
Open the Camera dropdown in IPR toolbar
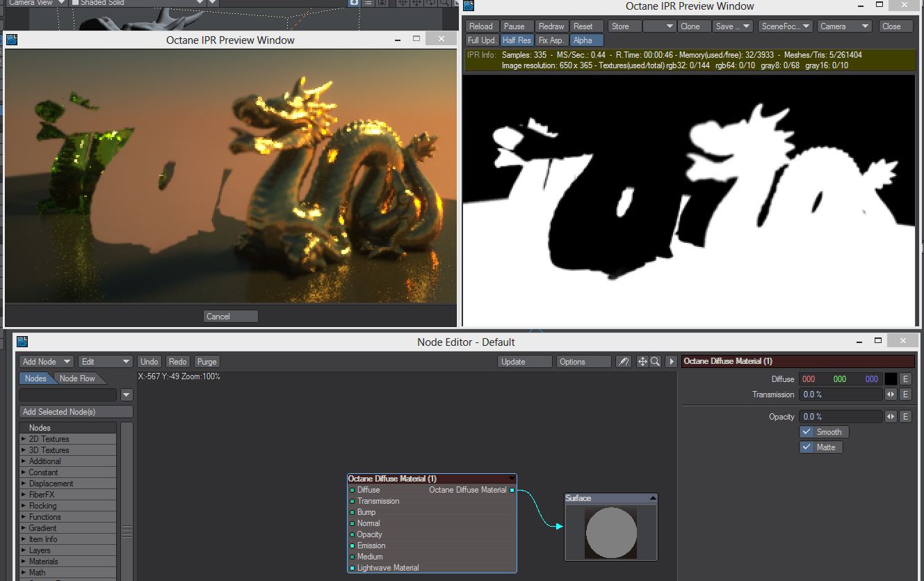coord(845,26)
